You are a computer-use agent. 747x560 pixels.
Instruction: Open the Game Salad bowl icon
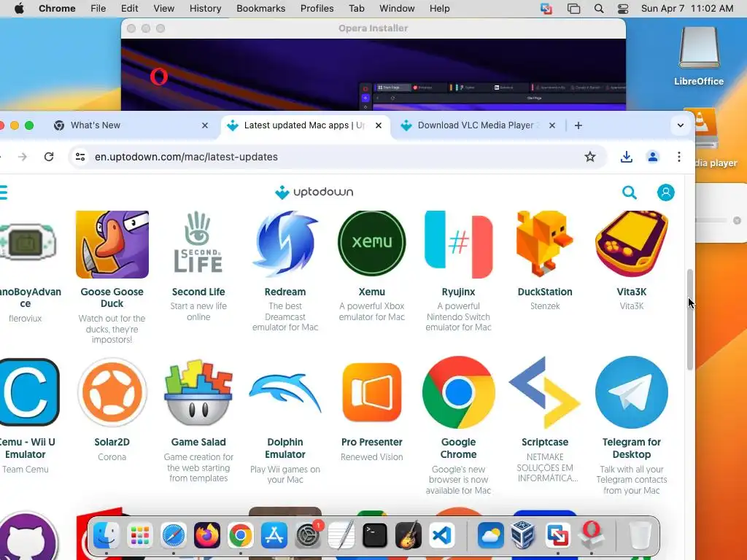point(198,392)
